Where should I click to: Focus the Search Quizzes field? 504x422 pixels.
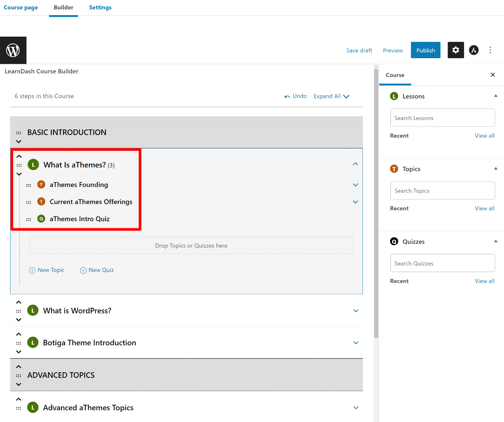point(443,263)
